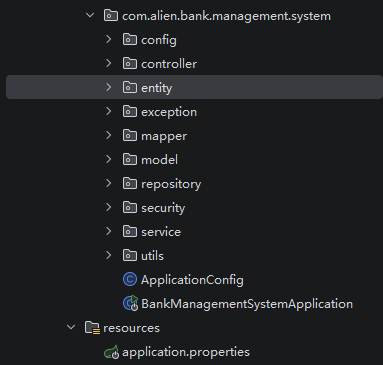
Task: Expand the mapper package arrow
Action: click(x=109, y=135)
